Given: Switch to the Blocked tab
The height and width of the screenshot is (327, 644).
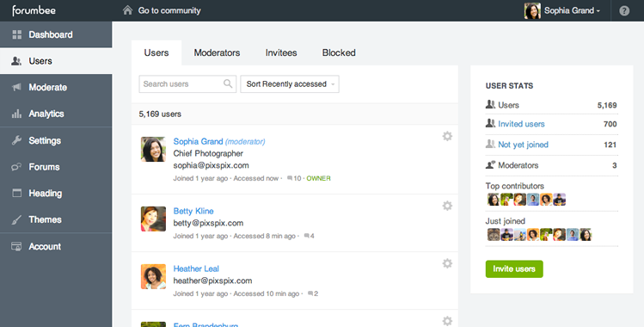Looking at the screenshot, I should [339, 52].
